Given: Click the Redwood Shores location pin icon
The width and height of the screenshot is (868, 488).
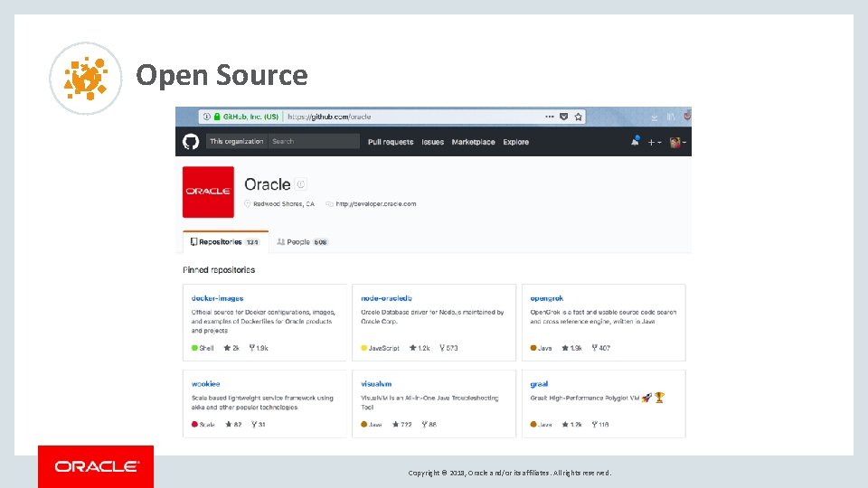Looking at the screenshot, I should click(248, 203).
